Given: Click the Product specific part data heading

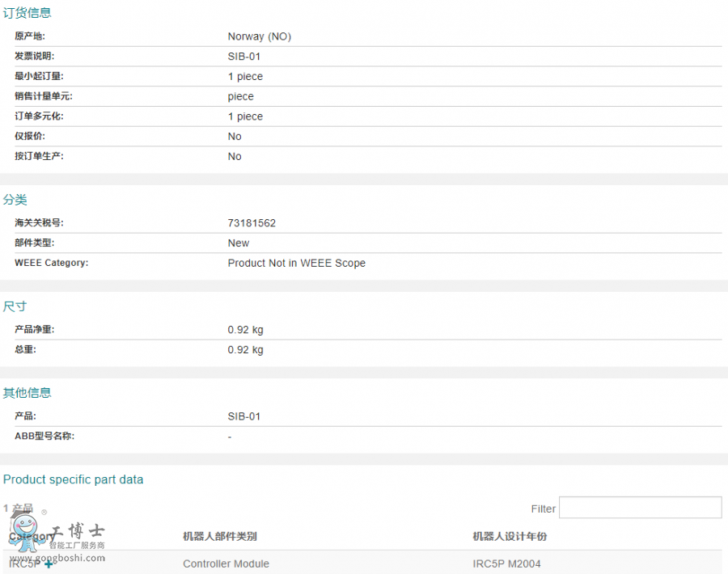Looking at the screenshot, I should pyautogui.click(x=73, y=479).
